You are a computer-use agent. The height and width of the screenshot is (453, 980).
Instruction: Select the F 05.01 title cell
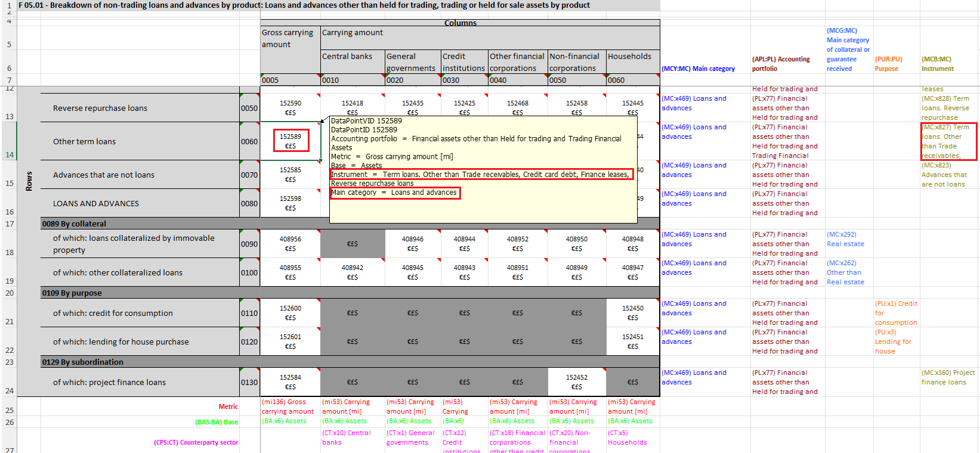tap(338, 5)
